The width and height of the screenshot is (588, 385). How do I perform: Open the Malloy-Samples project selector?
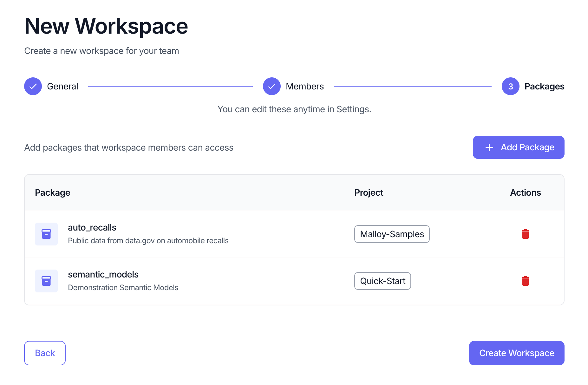click(392, 234)
